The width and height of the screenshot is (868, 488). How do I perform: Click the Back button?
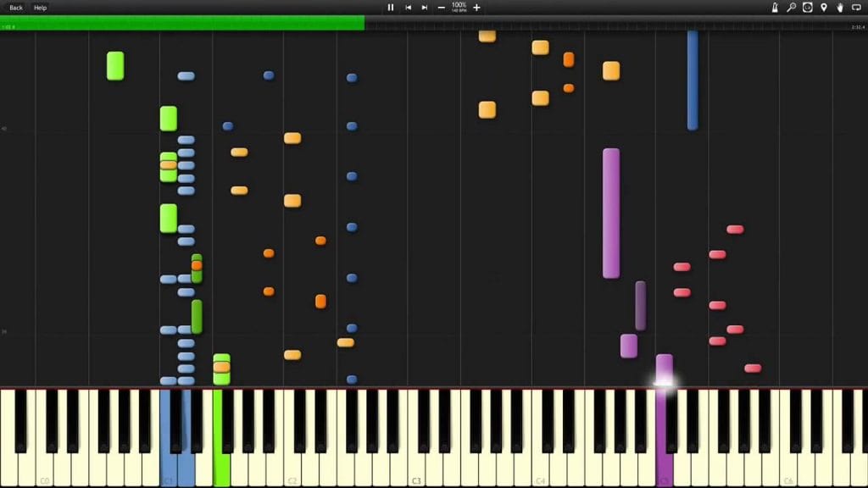15,7
